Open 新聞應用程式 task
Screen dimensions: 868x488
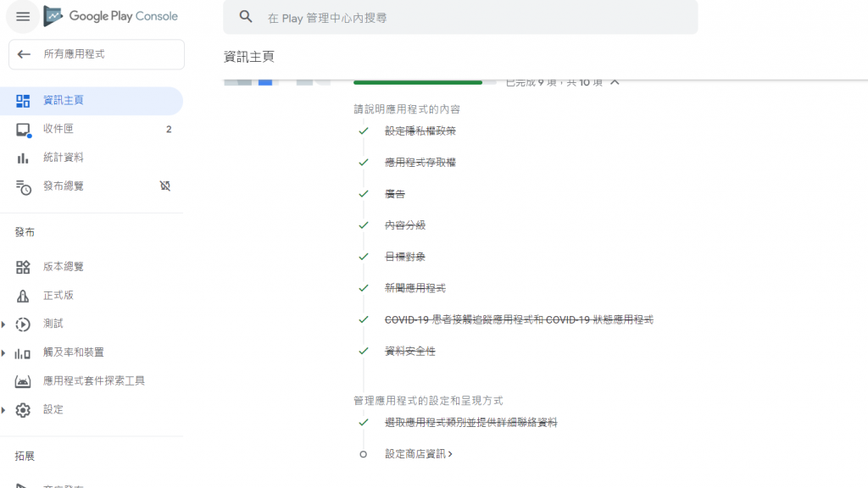415,288
